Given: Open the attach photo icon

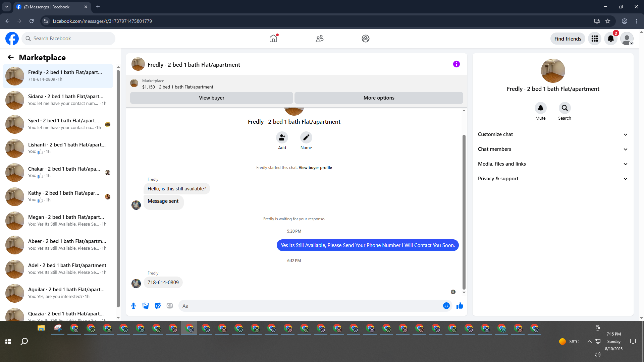Looking at the screenshot, I should (x=146, y=306).
